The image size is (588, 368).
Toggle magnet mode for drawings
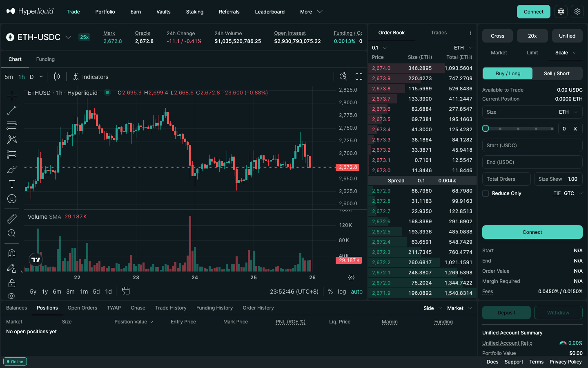tap(12, 254)
